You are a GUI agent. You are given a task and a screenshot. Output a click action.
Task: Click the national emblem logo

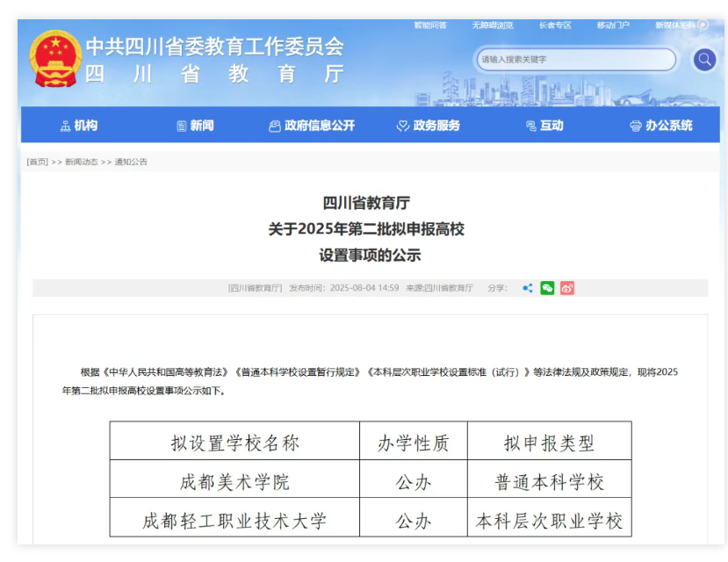click(55, 60)
